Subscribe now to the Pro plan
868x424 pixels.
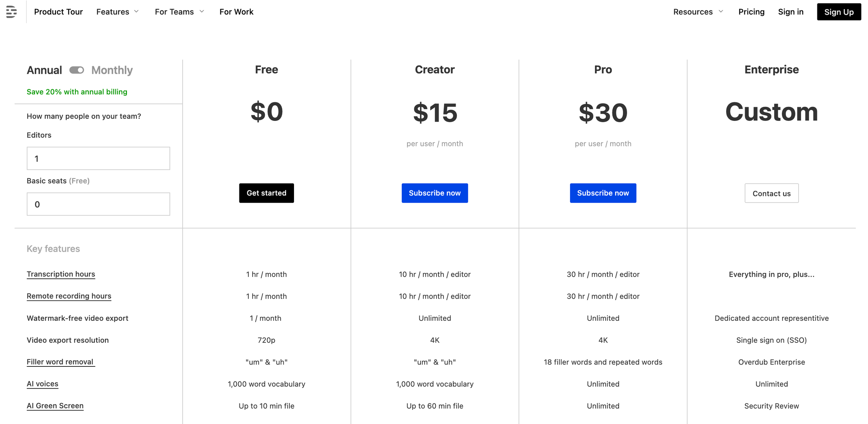click(x=603, y=193)
